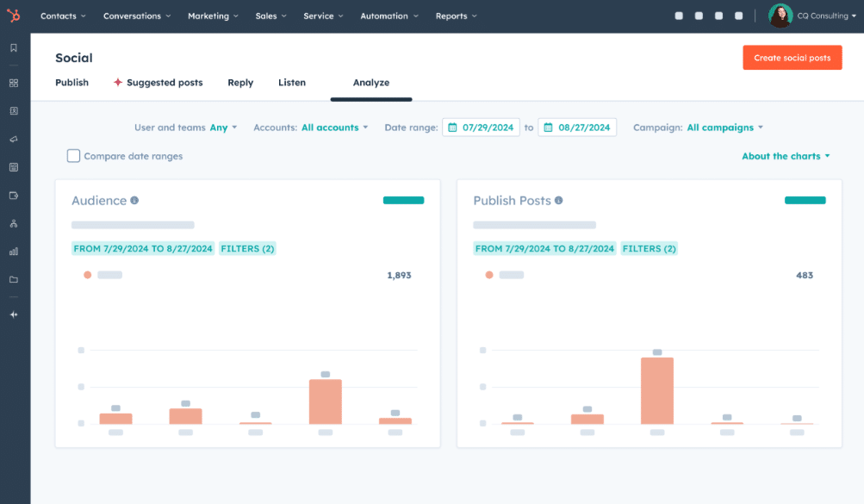Open the All accounts dropdown
Image resolution: width=864 pixels, height=504 pixels.
point(334,128)
